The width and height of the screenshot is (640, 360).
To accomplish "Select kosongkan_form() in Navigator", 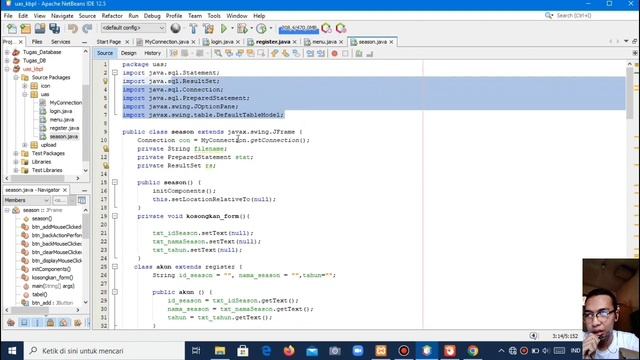I will (x=52, y=278).
